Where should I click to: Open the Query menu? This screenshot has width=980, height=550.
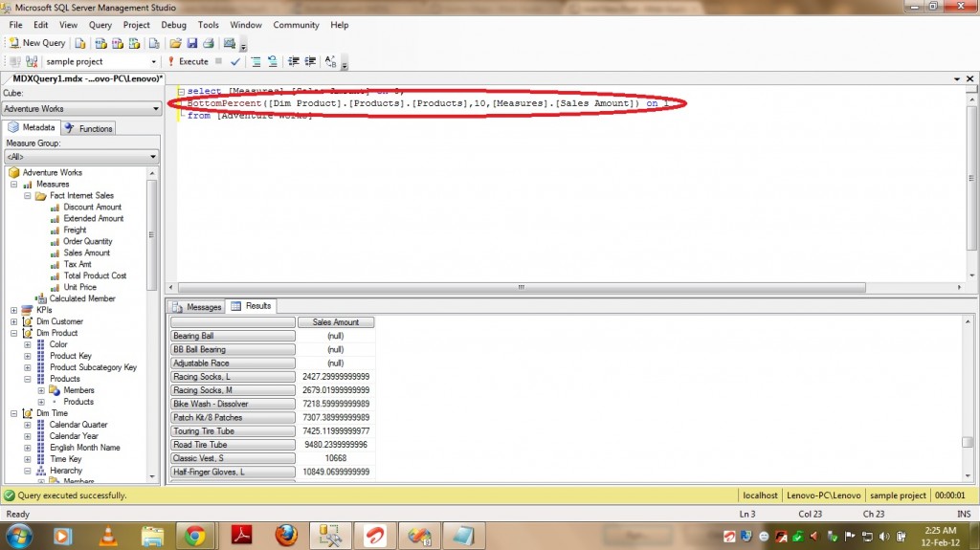pos(100,25)
